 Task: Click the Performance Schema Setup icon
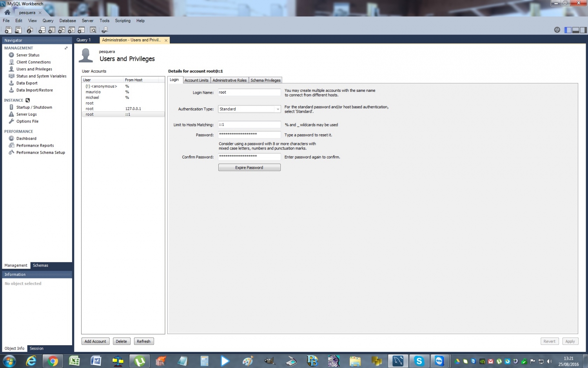coord(11,153)
